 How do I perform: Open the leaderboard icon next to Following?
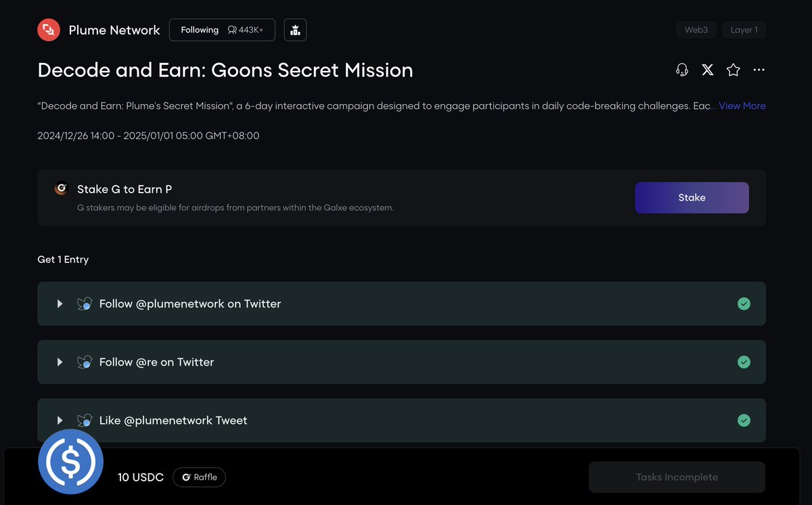pyautogui.click(x=295, y=30)
